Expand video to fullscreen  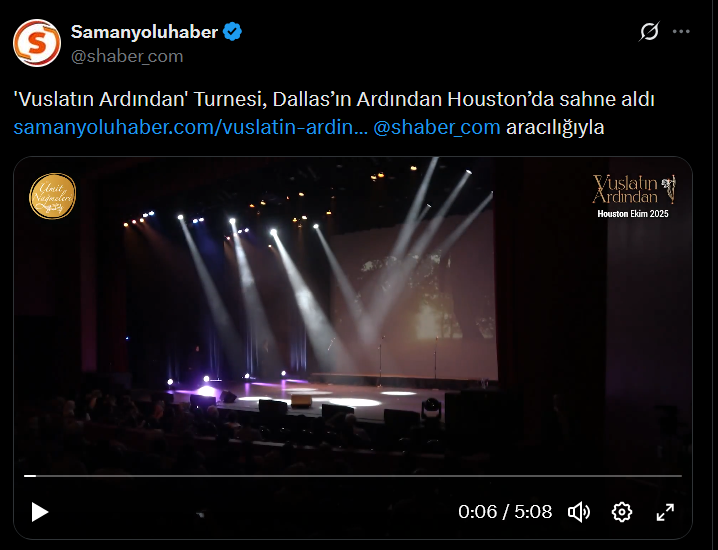(x=665, y=512)
